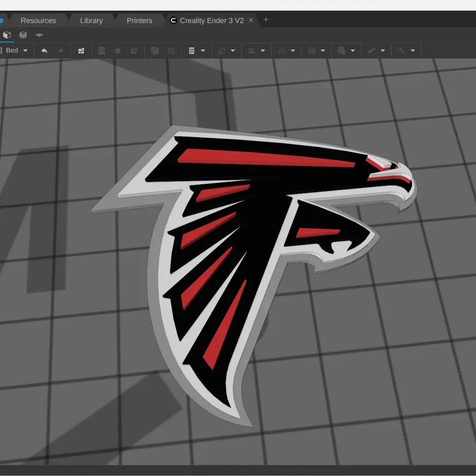Click the arrange objects grid icon

pos(81,51)
